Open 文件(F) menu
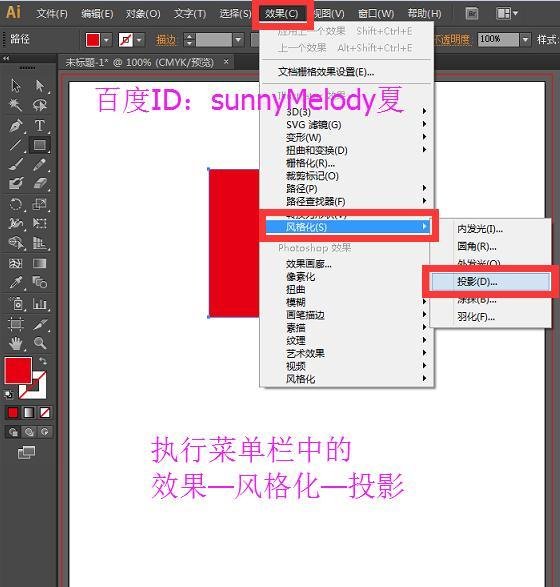Viewport: 560px width, 587px height. [x=52, y=14]
